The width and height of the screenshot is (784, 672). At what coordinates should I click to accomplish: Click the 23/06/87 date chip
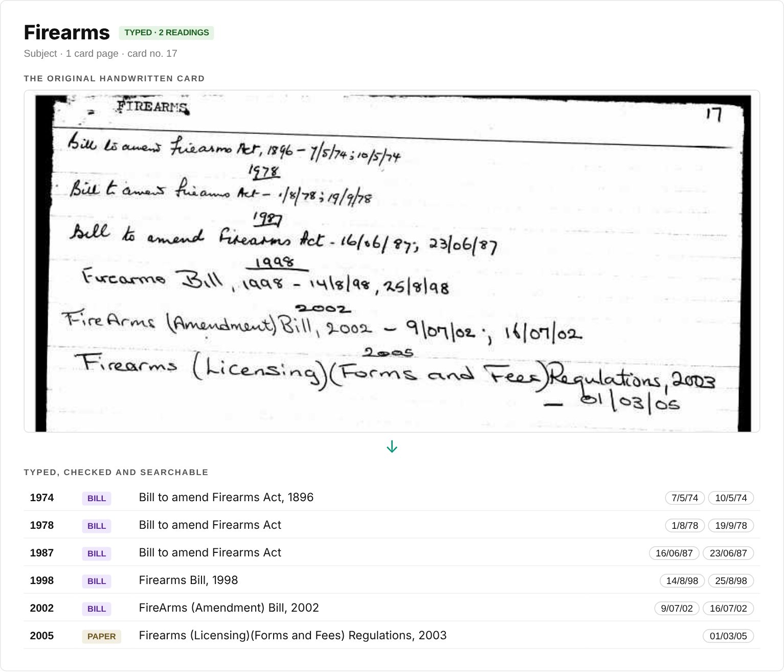click(728, 553)
